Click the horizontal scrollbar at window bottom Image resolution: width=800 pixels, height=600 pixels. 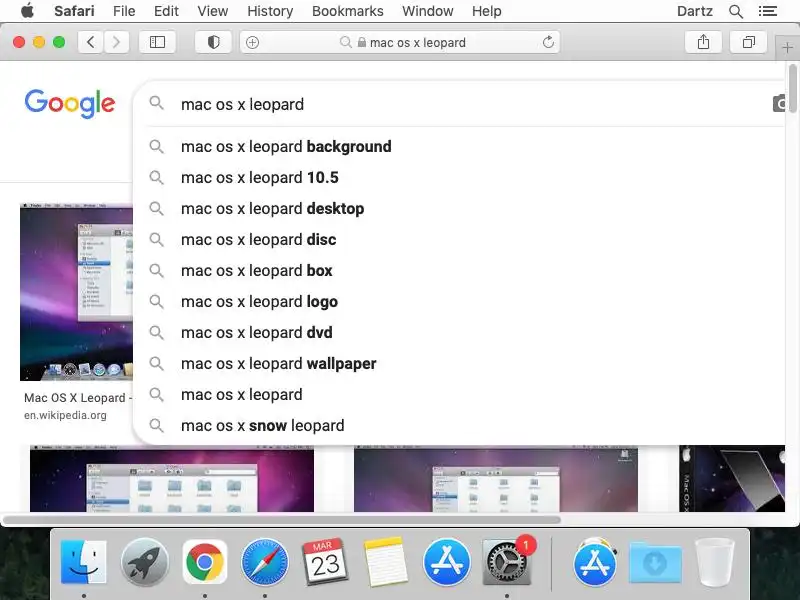(x=282, y=520)
